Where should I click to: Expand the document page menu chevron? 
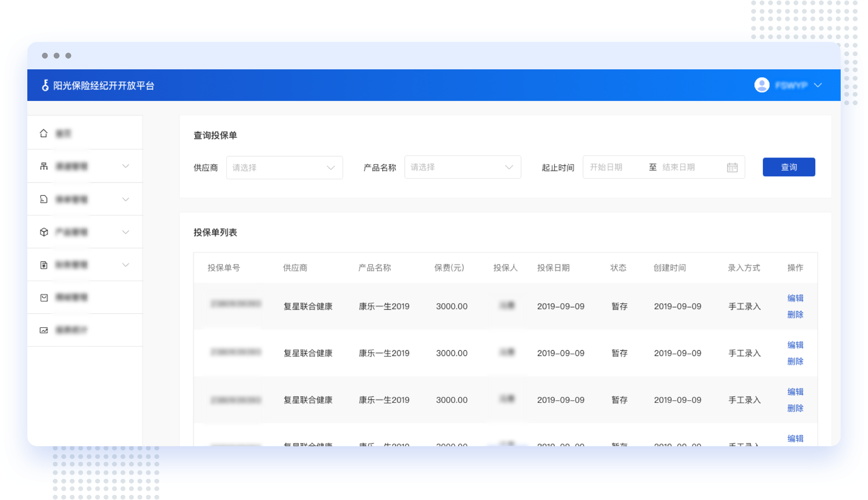tap(126, 199)
